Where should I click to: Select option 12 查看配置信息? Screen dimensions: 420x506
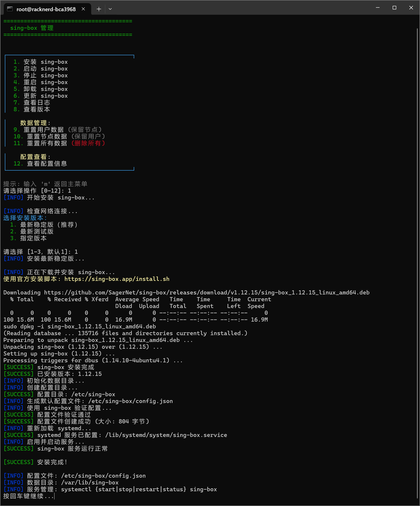click(40, 164)
